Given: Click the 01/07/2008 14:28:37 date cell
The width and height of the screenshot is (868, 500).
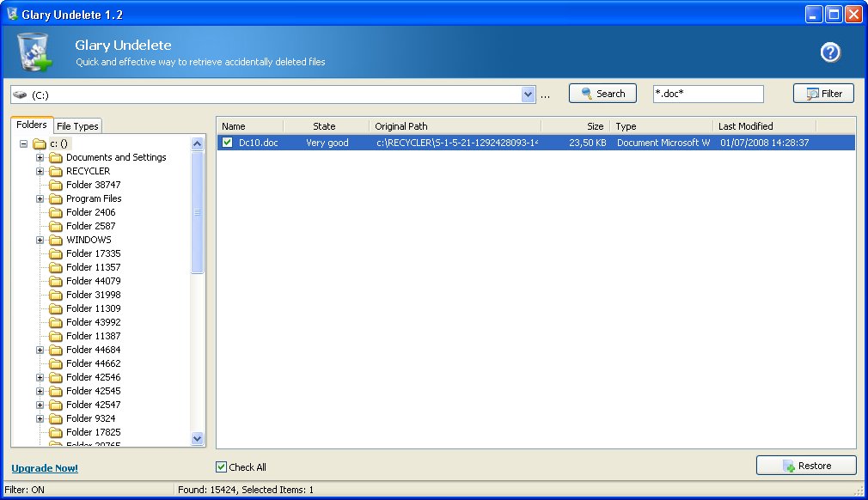Looking at the screenshot, I should pos(765,143).
